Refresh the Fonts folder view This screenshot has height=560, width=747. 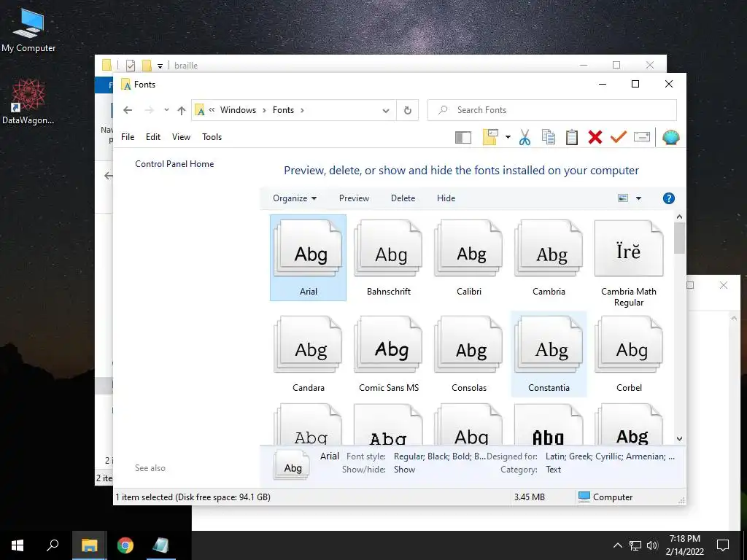tap(407, 110)
